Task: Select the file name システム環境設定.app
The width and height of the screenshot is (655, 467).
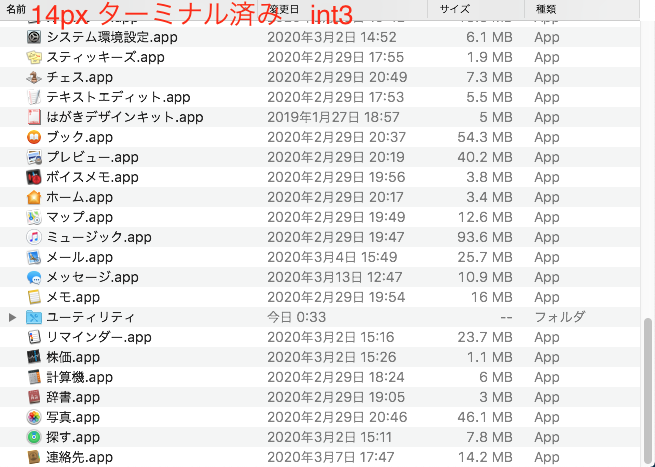Action: (x=112, y=37)
